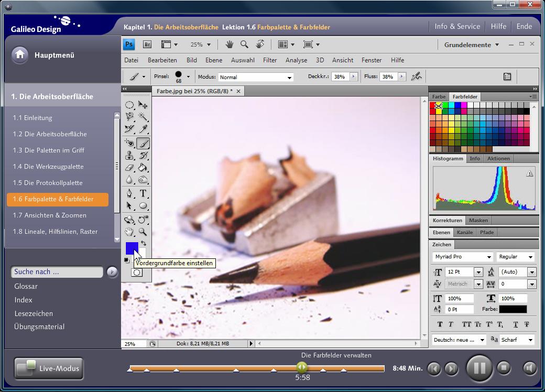Toggle underline T button

click(516, 324)
